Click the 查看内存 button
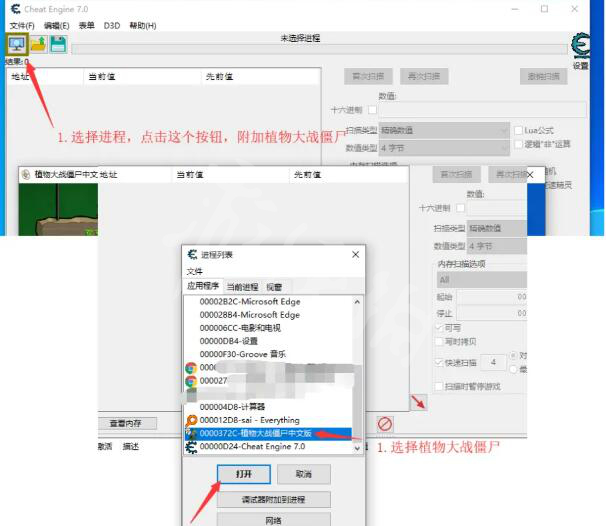606x526 pixels. pyautogui.click(x=126, y=424)
